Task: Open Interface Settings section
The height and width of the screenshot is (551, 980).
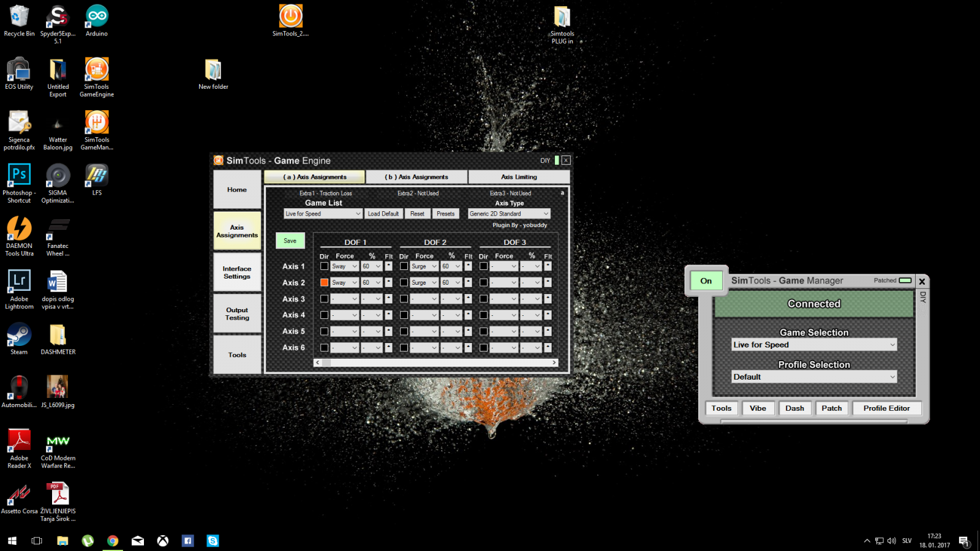Action: click(237, 272)
